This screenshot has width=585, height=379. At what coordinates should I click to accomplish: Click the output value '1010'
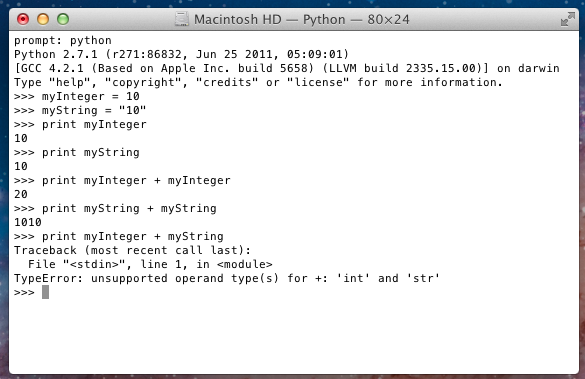28,222
